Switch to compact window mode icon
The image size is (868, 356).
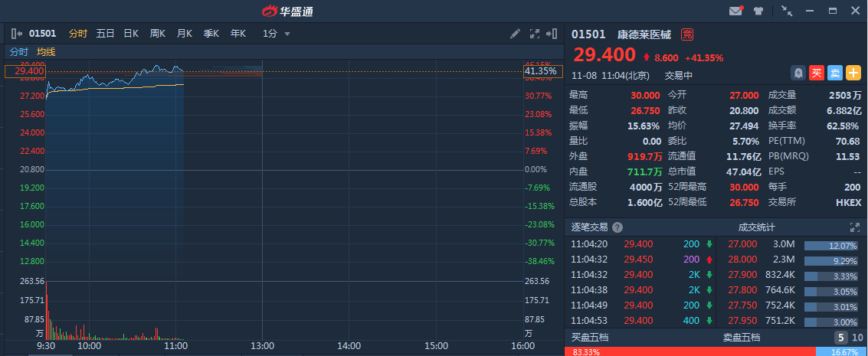click(x=787, y=11)
